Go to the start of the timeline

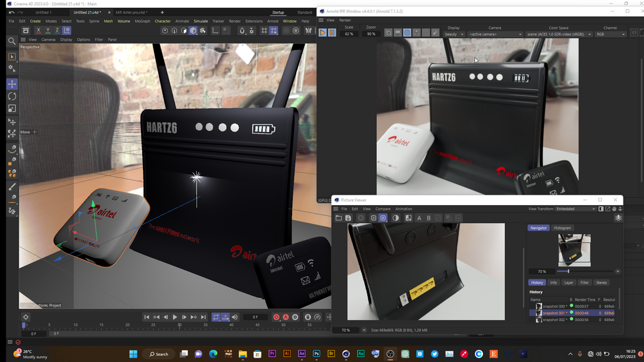(x=147, y=317)
